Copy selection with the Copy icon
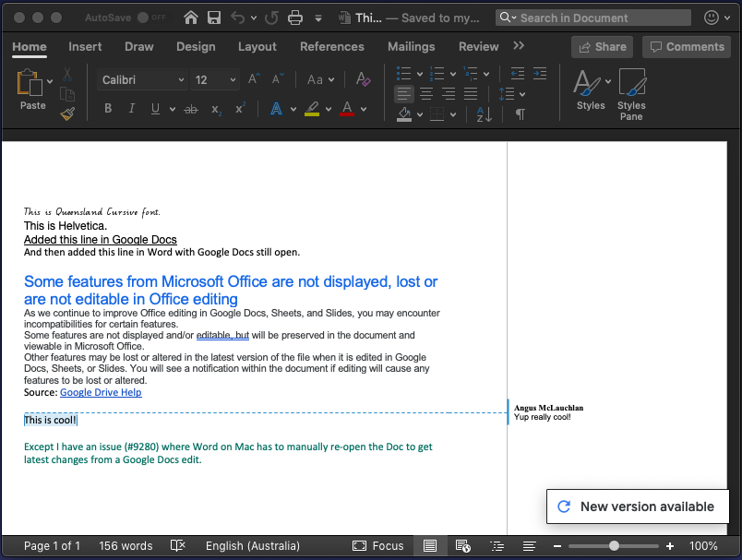Viewport: 742px width, 560px height. click(x=67, y=94)
